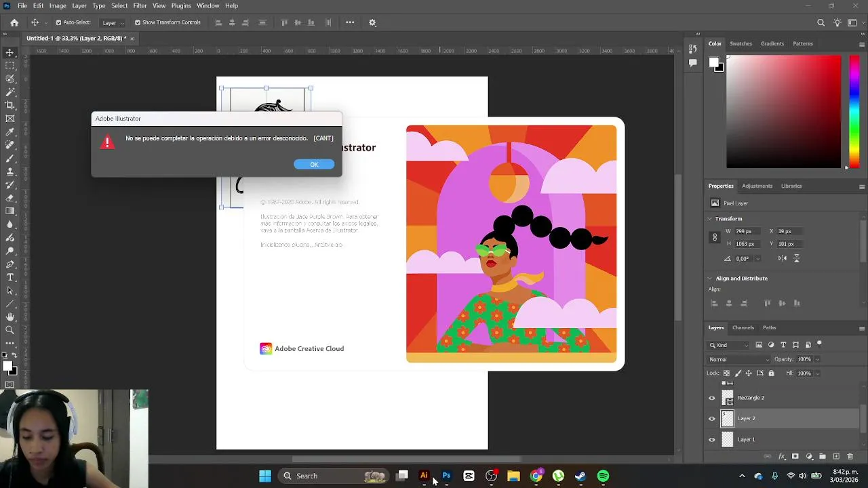Select the Hand tool

[x=9, y=317]
